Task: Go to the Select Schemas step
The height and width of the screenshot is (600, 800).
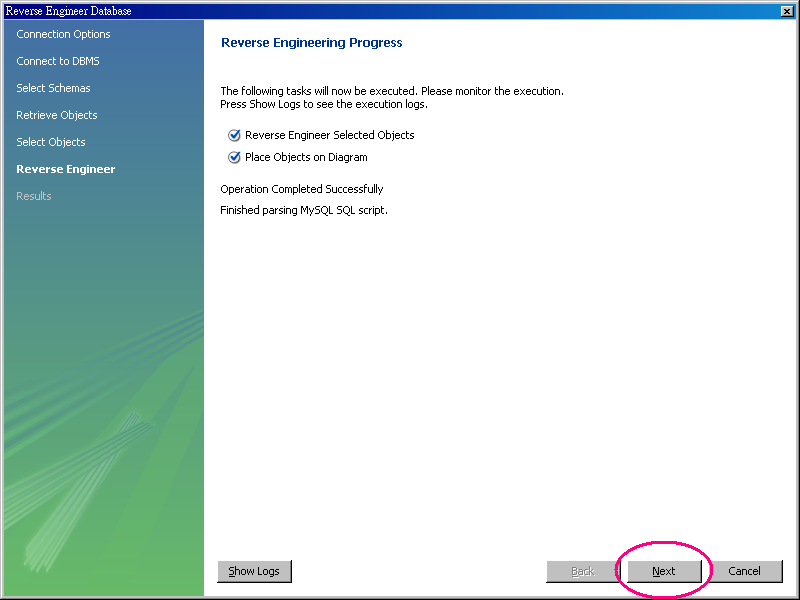Action: (x=53, y=88)
